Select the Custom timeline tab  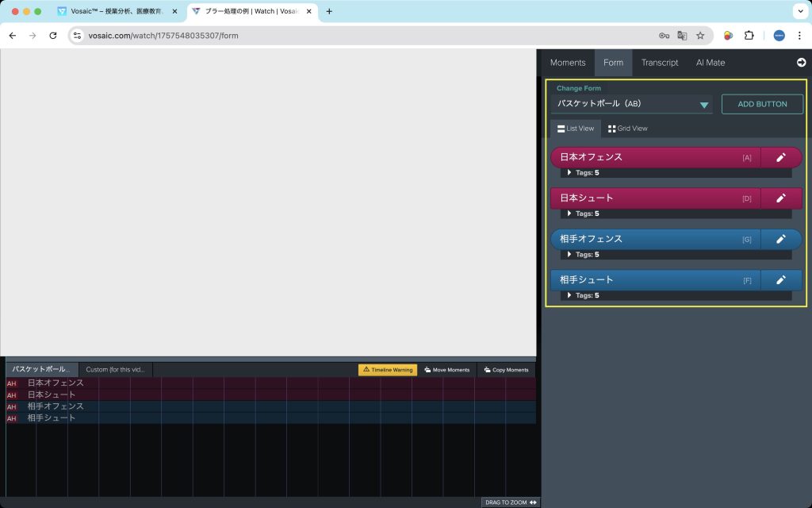[115, 370]
